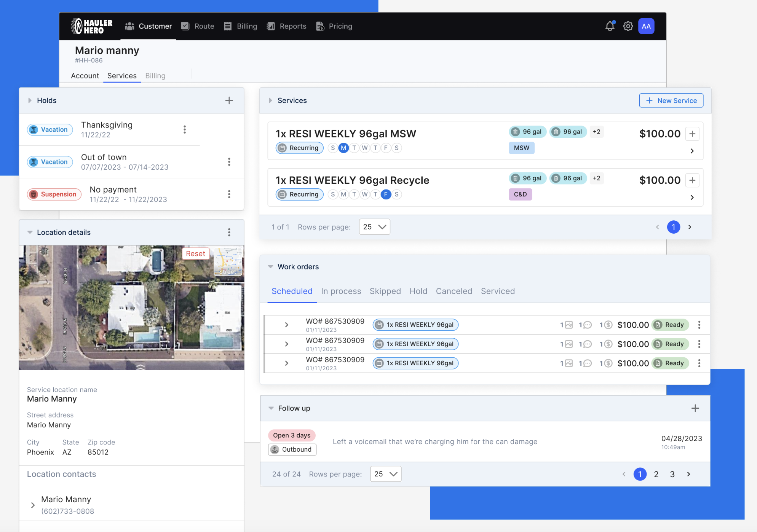This screenshot has height=532, width=757.
Task: Open options menu on the first scheduled work order
Action: point(699,325)
